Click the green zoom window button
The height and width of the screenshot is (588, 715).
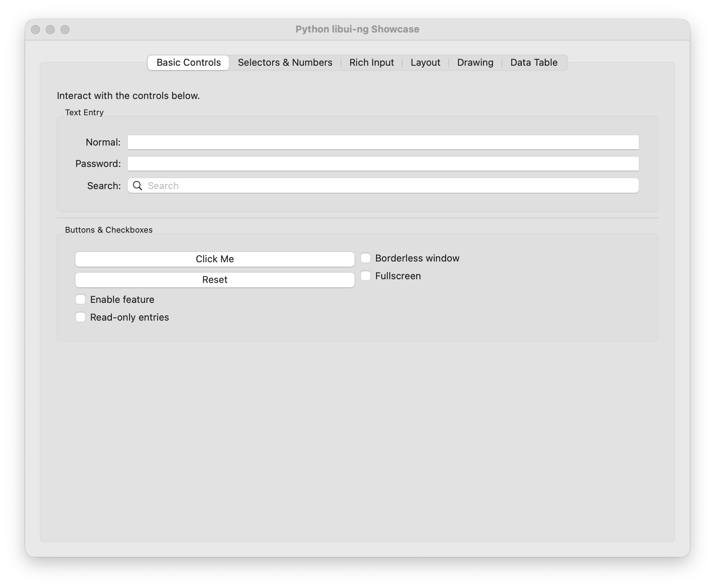[65, 30]
